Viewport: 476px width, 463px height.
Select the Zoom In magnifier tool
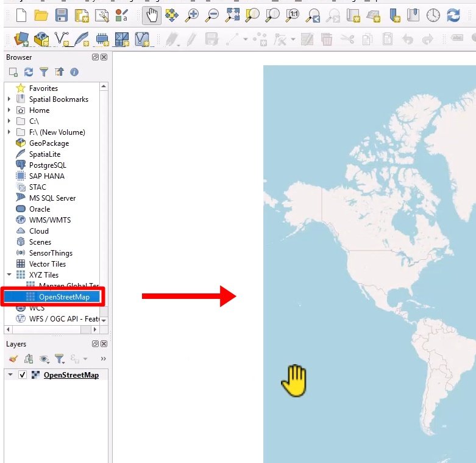192,15
